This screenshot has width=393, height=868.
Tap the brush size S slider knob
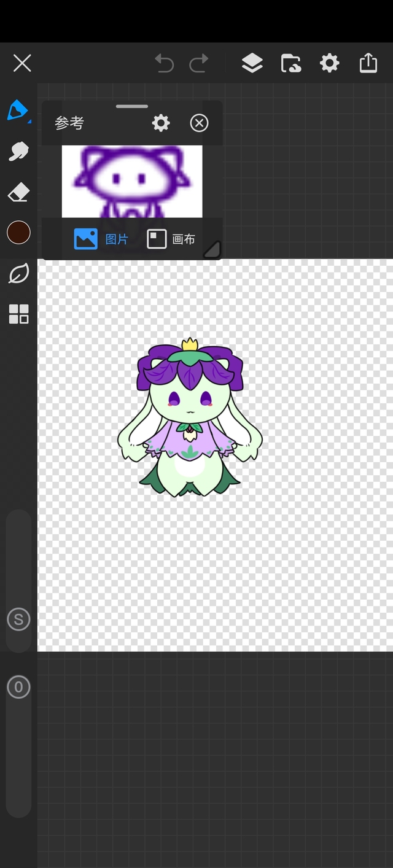[18, 619]
